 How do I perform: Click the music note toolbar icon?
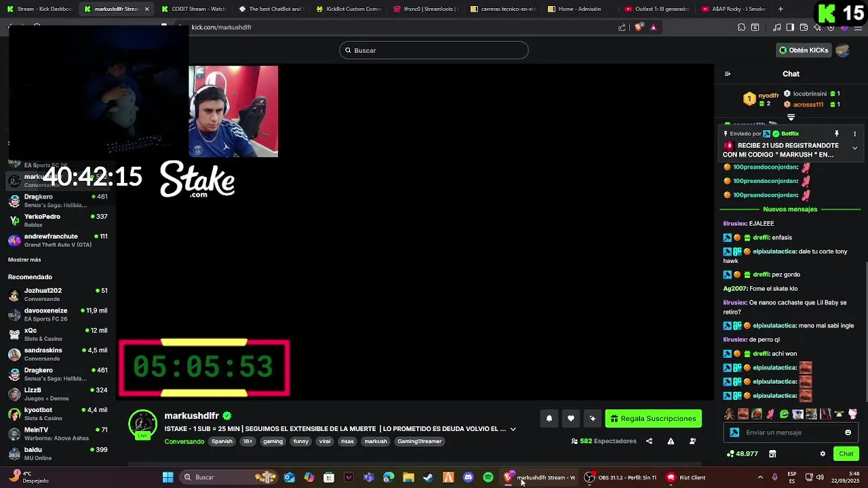(777, 27)
